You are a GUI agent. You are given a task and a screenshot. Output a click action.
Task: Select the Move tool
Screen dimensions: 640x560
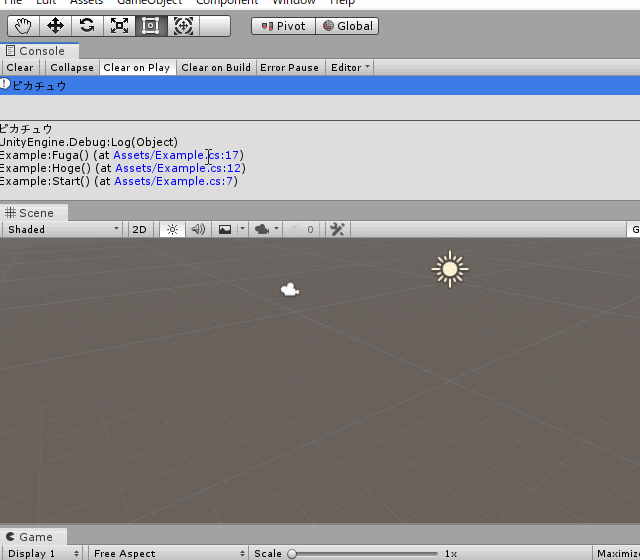click(x=55, y=26)
